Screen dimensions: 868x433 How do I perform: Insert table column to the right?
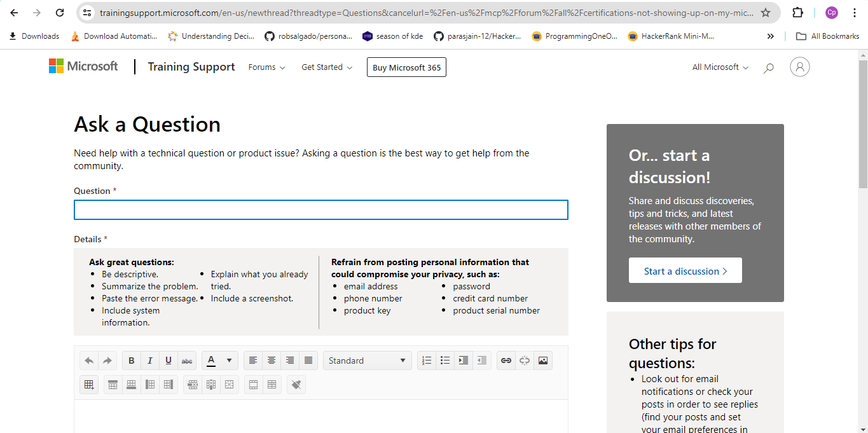click(169, 385)
